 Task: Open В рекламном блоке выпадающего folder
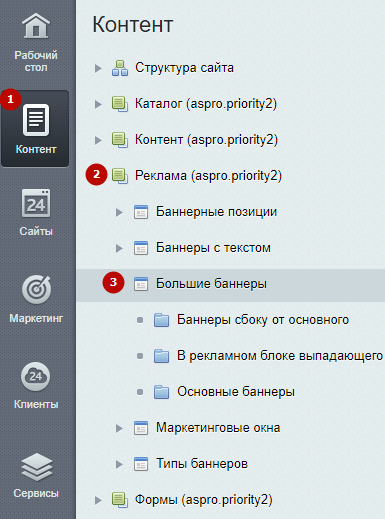[280, 356]
